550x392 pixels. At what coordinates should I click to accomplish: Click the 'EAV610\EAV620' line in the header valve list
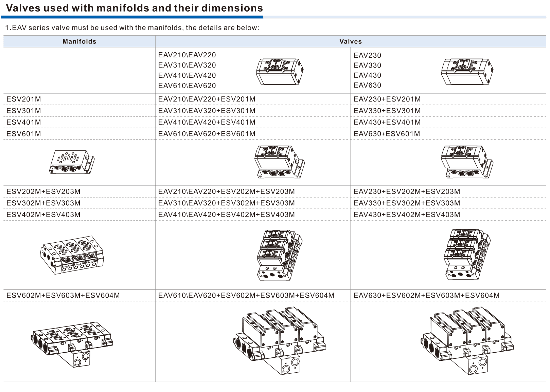(187, 86)
